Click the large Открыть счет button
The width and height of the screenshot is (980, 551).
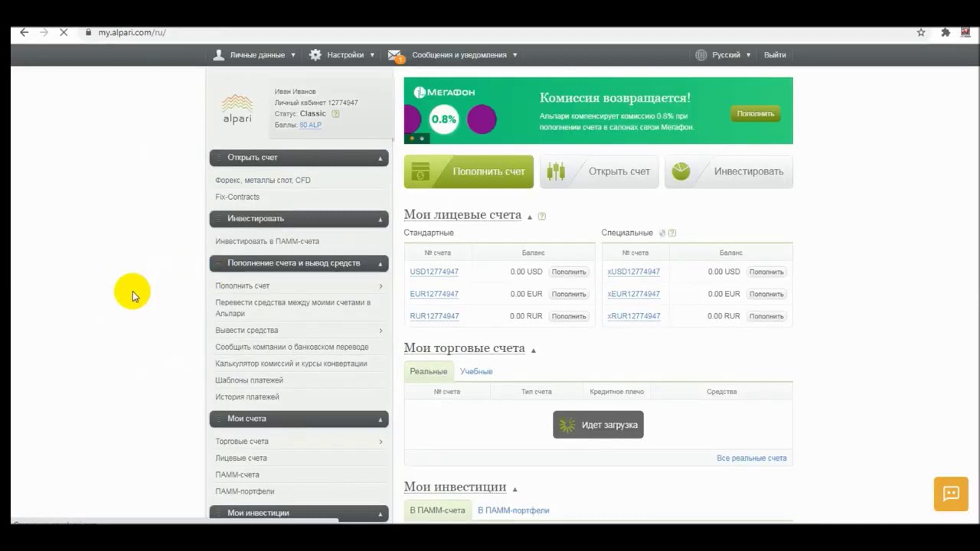point(599,171)
